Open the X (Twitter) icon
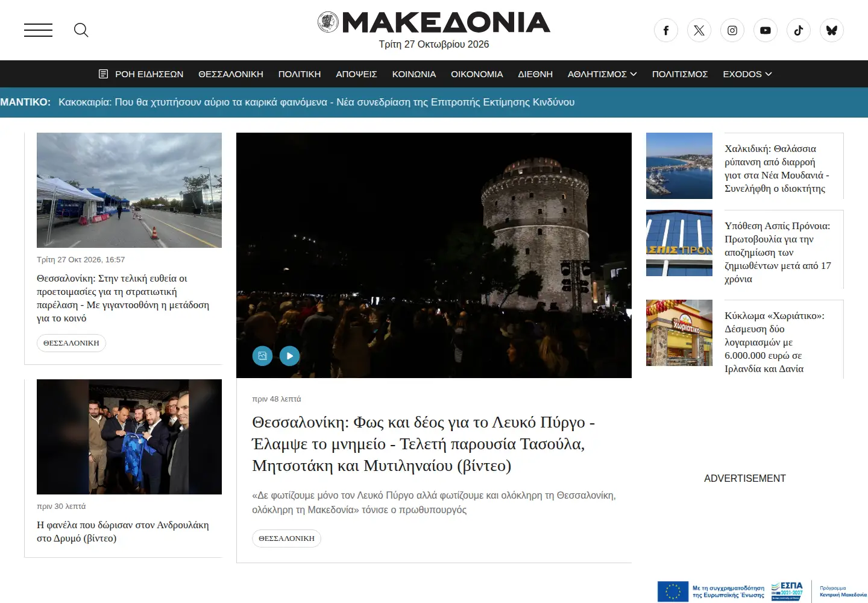This screenshot has height=603, width=868. [x=699, y=30]
